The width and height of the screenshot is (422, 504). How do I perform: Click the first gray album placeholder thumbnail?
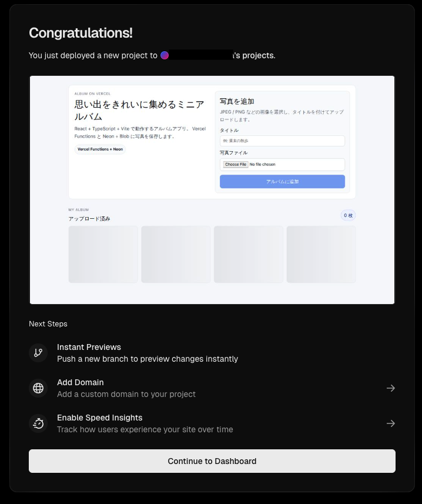pyautogui.click(x=103, y=254)
